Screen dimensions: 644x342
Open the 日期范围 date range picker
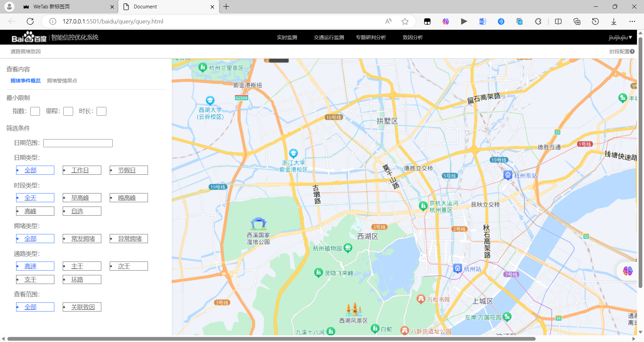pyautogui.click(x=77, y=143)
